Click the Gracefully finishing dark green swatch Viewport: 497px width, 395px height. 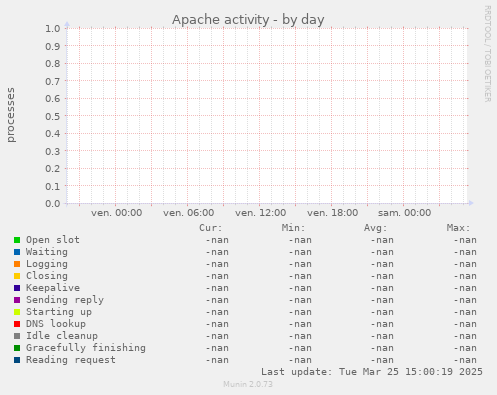pyautogui.click(x=17, y=348)
